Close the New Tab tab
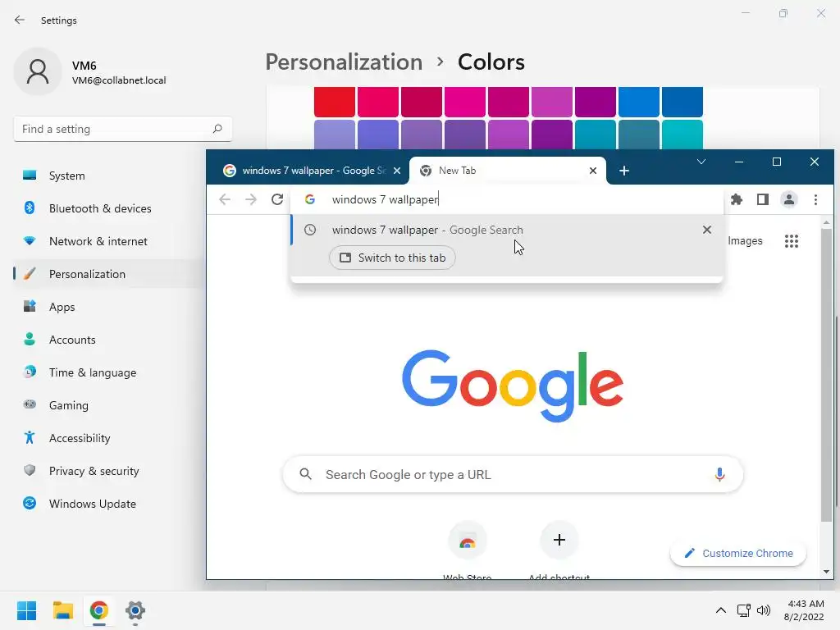 tap(592, 171)
